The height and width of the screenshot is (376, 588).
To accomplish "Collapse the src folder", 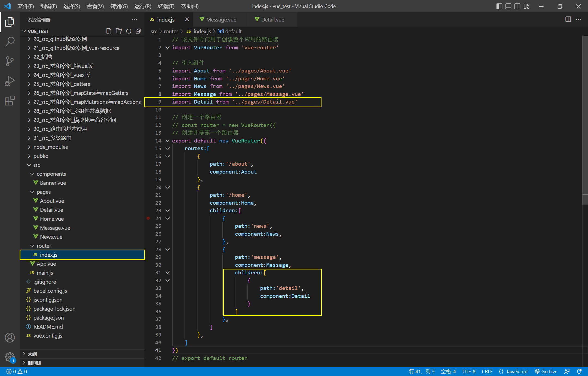I will point(37,165).
